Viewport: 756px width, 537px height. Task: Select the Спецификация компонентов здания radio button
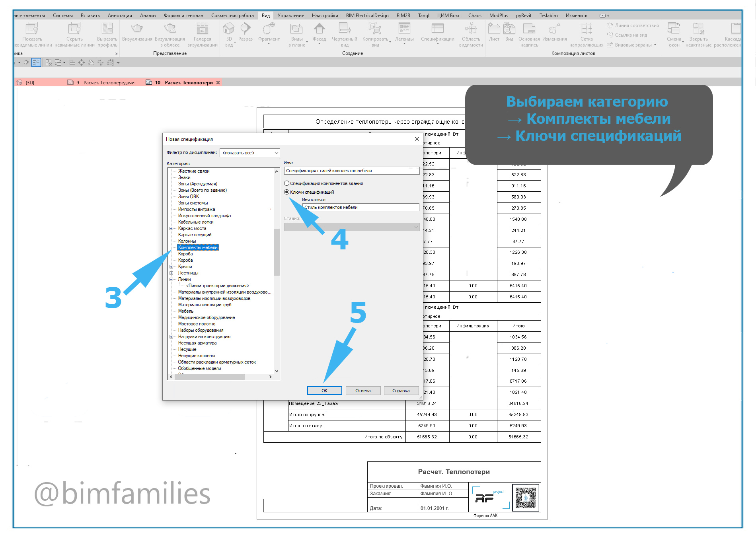pos(286,183)
